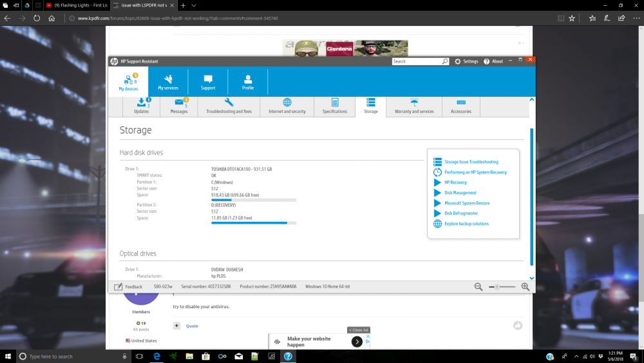Click the scroll up arrow in Storage panel
Image resolution: width=644 pixels, height=363 pixels.
(531, 99)
